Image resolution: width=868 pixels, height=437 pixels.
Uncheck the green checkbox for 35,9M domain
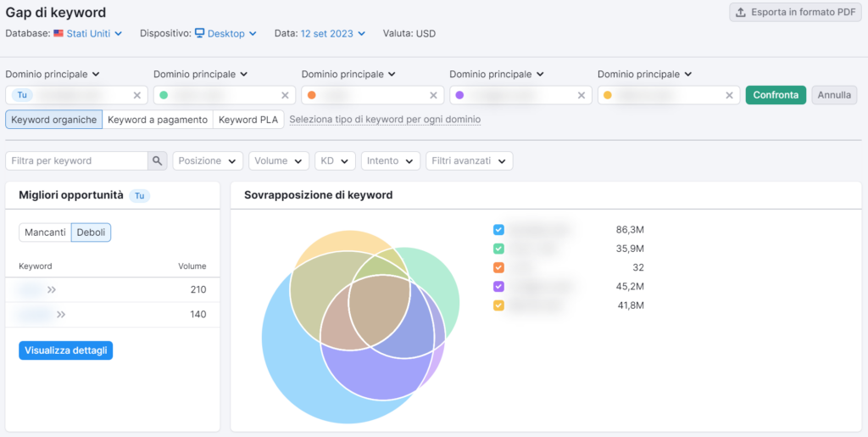tap(498, 249)
